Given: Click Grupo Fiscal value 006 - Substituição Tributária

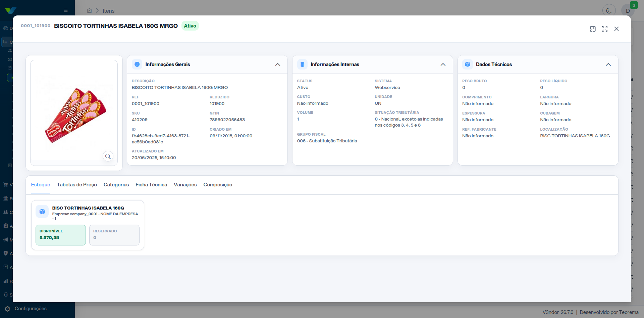Looking at the screenshot, I should point(327,141).
